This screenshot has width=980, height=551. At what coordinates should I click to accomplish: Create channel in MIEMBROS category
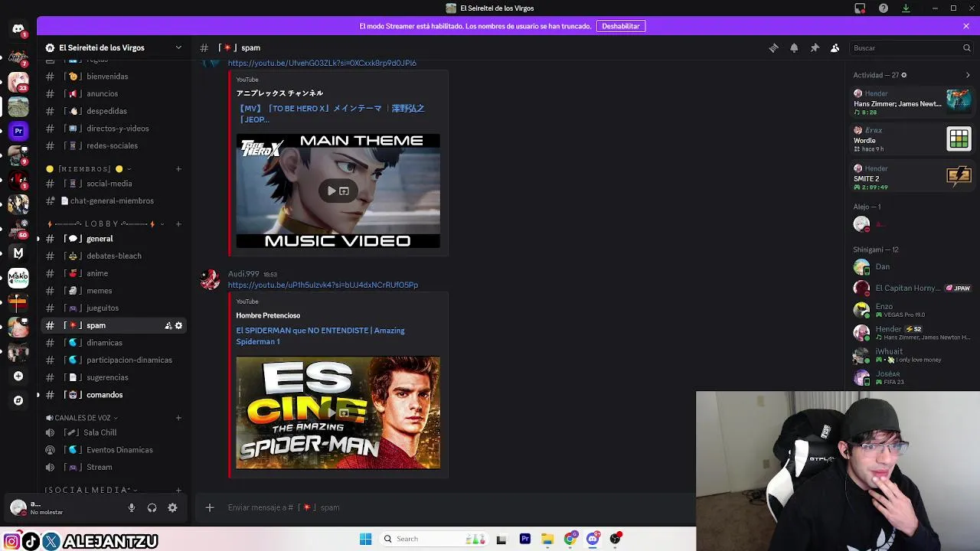[178, 168]
